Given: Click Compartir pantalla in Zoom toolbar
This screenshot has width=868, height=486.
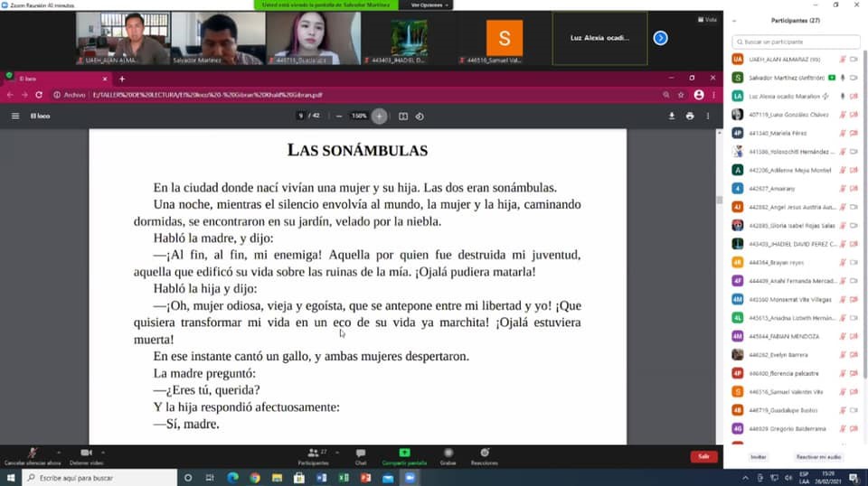Looking at the screenshot, I should pyautogui.click(x=405, y=457).
